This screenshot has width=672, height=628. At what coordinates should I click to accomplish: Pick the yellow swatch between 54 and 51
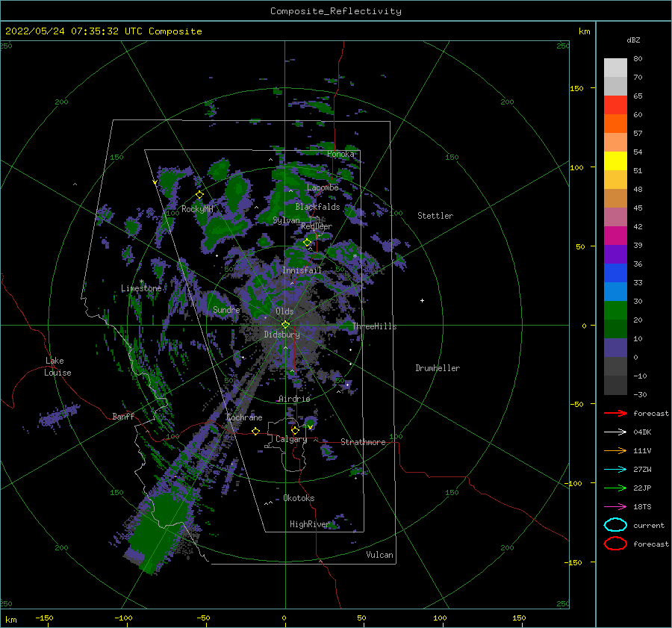click(615, 161)
